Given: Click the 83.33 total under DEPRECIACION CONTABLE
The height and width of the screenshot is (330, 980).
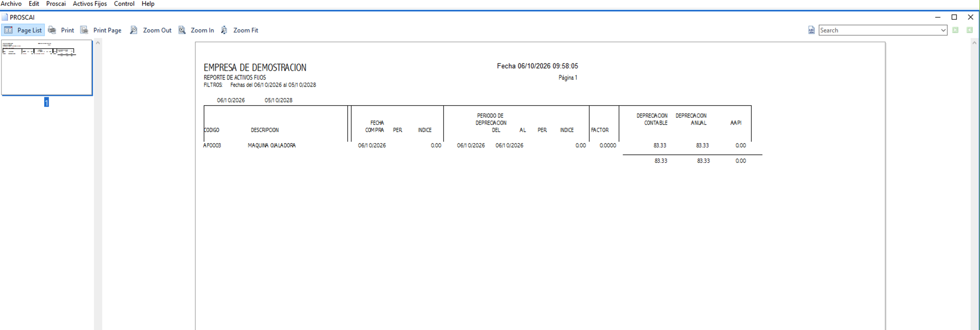Looking at the screenshot, I should pyautogui.click(x=661, y=161).
